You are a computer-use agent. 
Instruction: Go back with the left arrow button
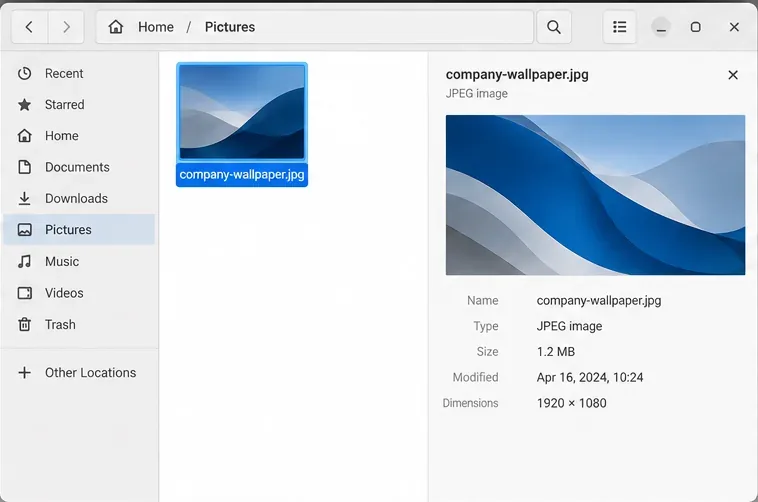point(29,27)
